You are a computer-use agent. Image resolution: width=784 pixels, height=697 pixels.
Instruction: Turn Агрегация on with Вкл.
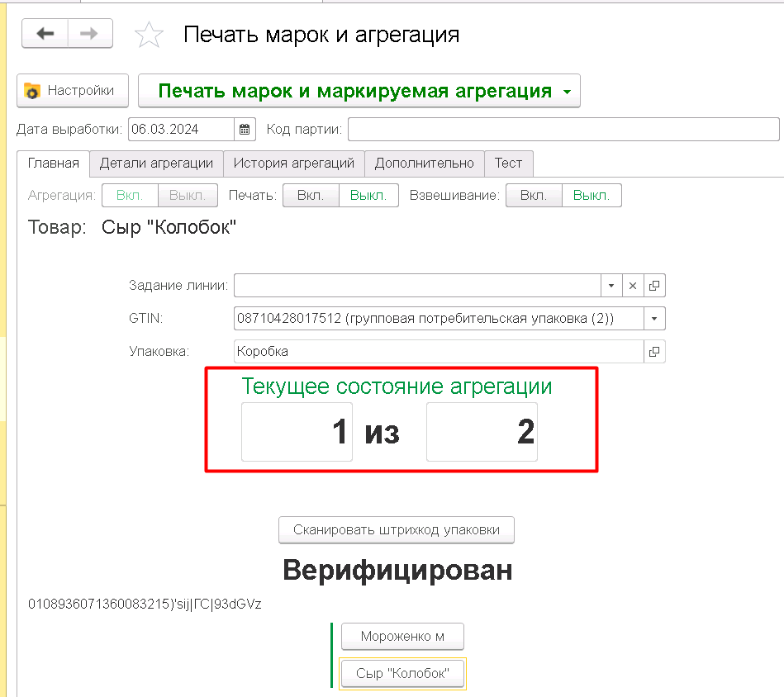[x=130, y=196]
